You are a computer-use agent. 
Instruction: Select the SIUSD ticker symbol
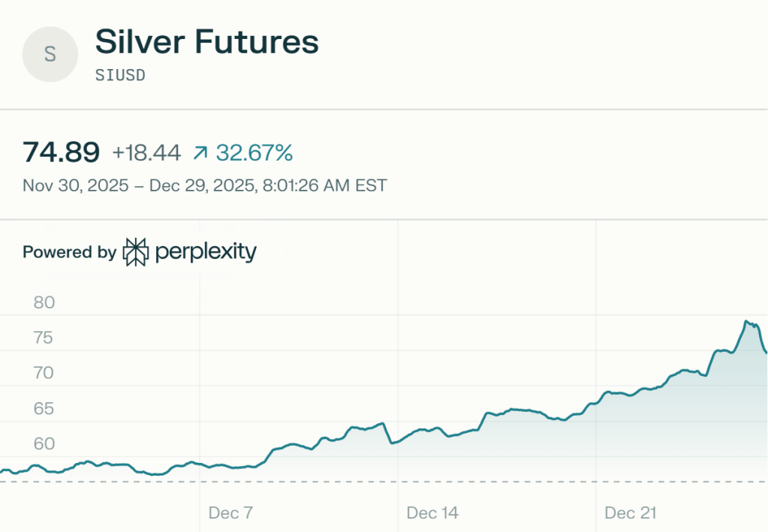(x=119, y=76)
